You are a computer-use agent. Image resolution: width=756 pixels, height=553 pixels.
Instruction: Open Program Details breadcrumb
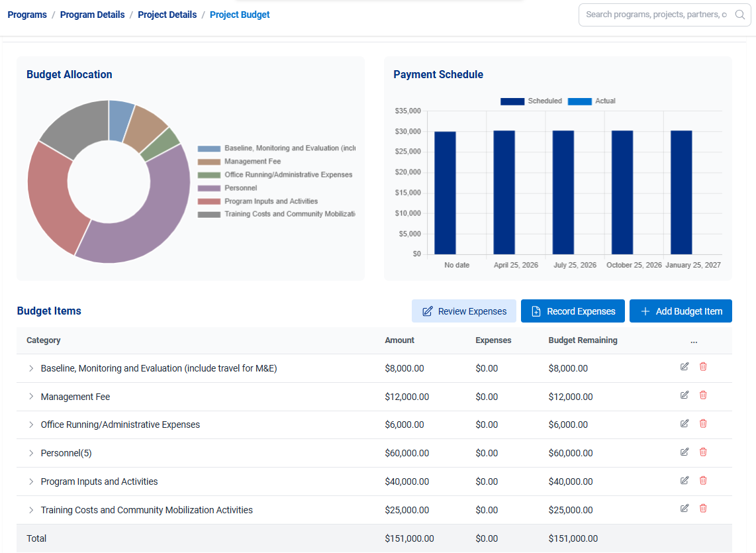click(92, 15)
